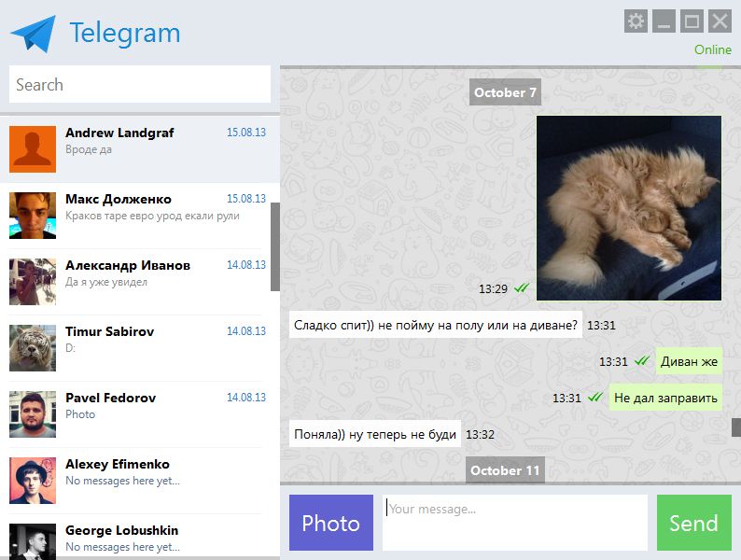Click the October 7 date label
This screenshot has width=741, height=560.
click(x=505, y=92)
